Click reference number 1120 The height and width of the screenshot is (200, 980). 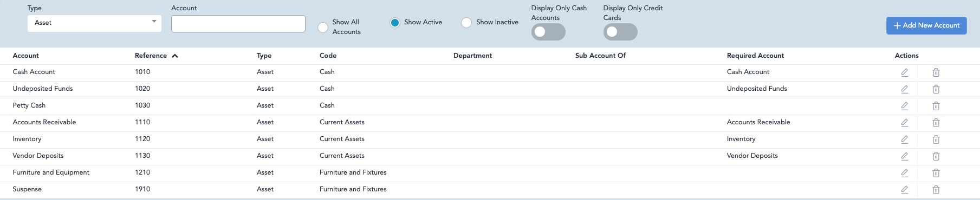(x=142, y=139)
